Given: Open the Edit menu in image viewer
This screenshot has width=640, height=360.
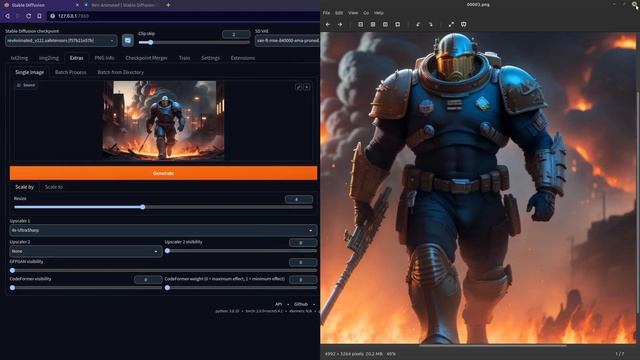Looking at the screenshot, I should [x=339, y=13].
